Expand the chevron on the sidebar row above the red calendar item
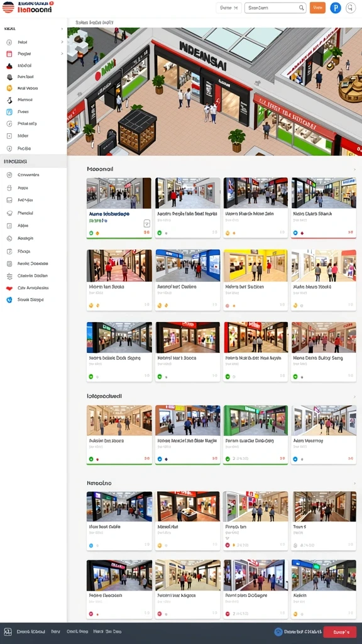This screenshot has height=644, width=362. 62,42
